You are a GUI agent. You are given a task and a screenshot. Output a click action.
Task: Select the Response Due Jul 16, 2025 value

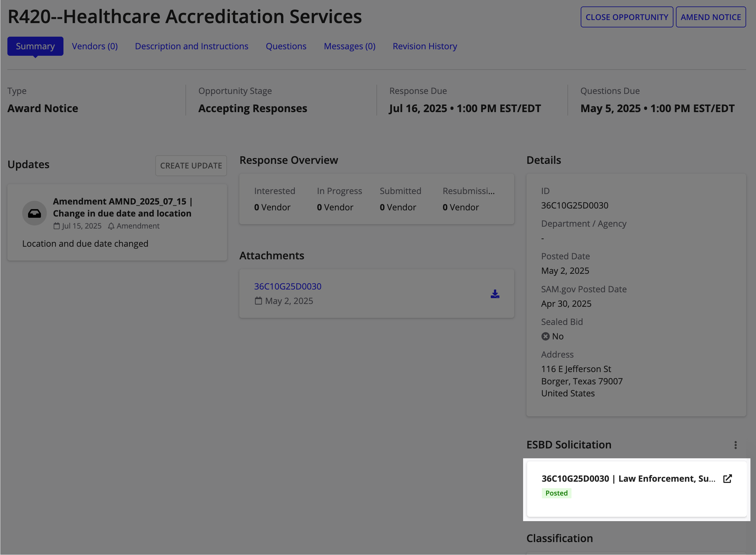point(465,108)
